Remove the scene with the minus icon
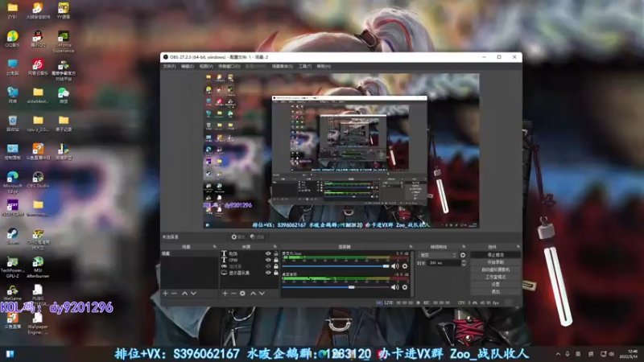The height and width of the screenshot is (362, 644). coord(174,294)
